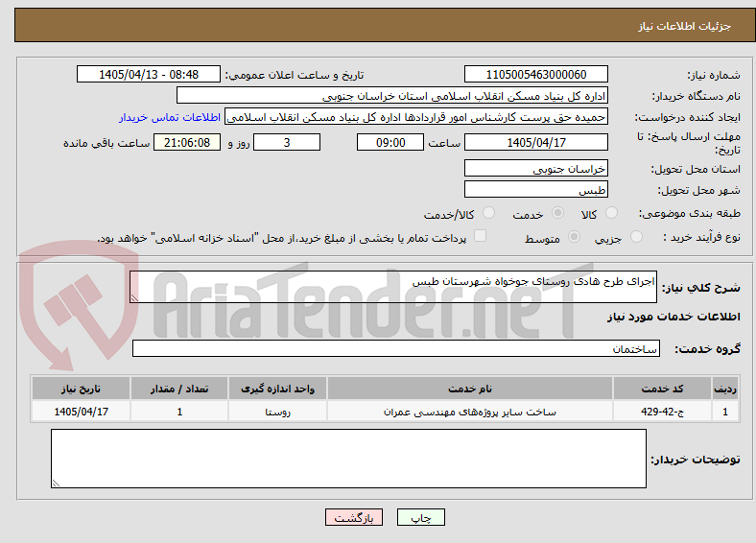Select the جزیی purchase type radio

[636, 236]
